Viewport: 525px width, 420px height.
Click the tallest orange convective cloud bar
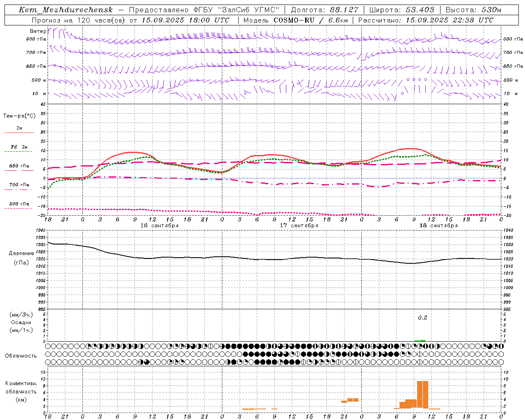tap(422, 395)
